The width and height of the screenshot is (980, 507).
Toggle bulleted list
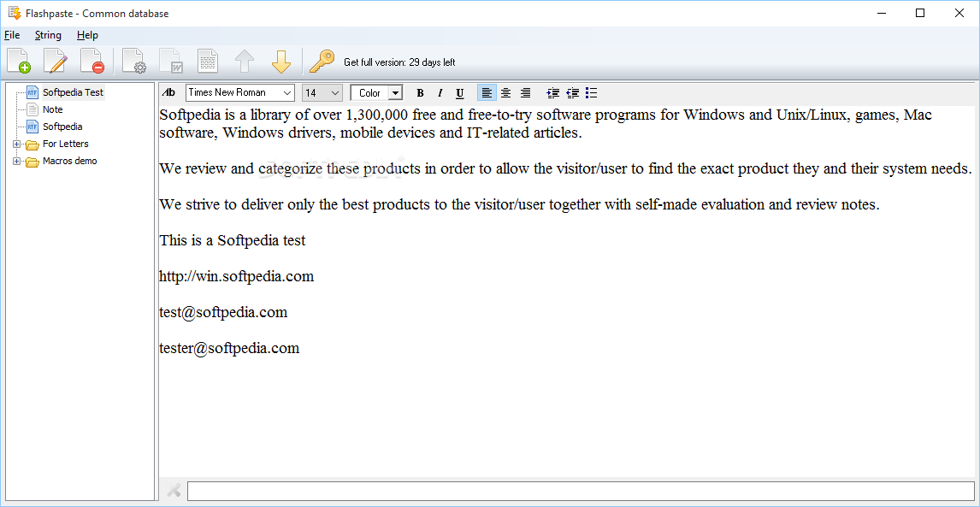(591, 93)
